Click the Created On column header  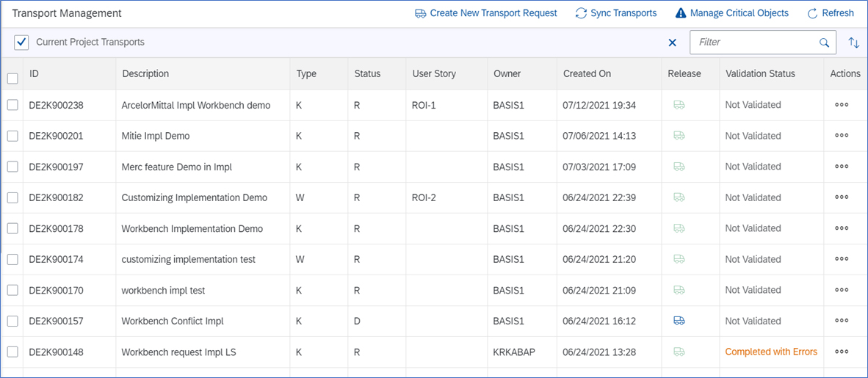point(587,73)
